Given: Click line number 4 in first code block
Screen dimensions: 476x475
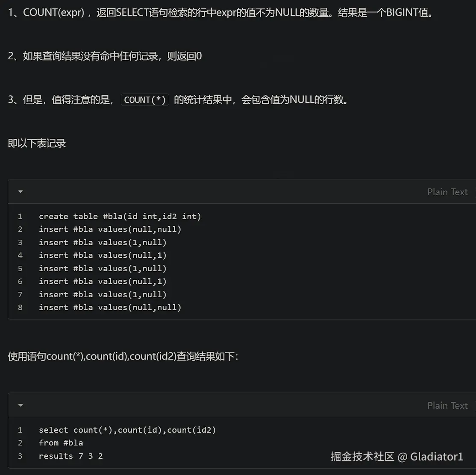Looking at the screenshot, I should [x=20, y=255].
